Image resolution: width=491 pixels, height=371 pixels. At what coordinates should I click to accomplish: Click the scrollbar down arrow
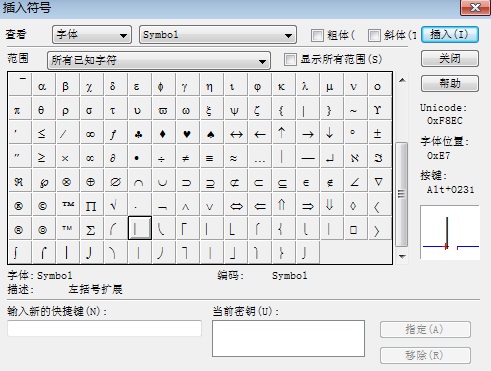402,256
